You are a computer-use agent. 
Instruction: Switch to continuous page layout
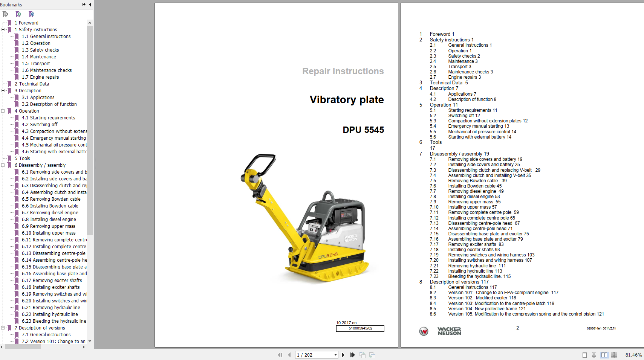pos(594,355)
